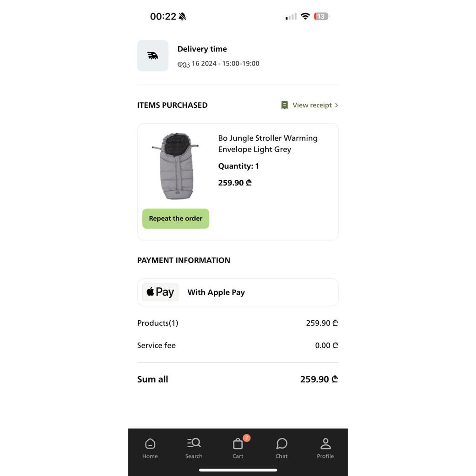Tap the delivery truck icon
The image size is (476, 476).
[x=152, y=56]
